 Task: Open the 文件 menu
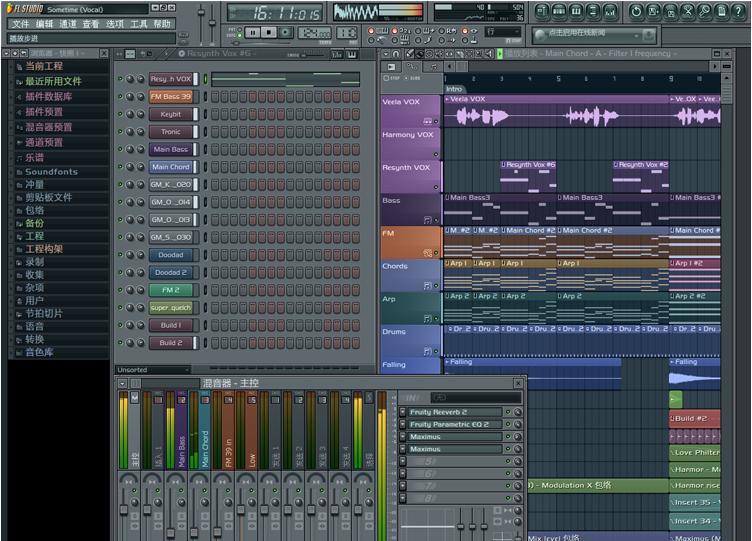(20, 24)
